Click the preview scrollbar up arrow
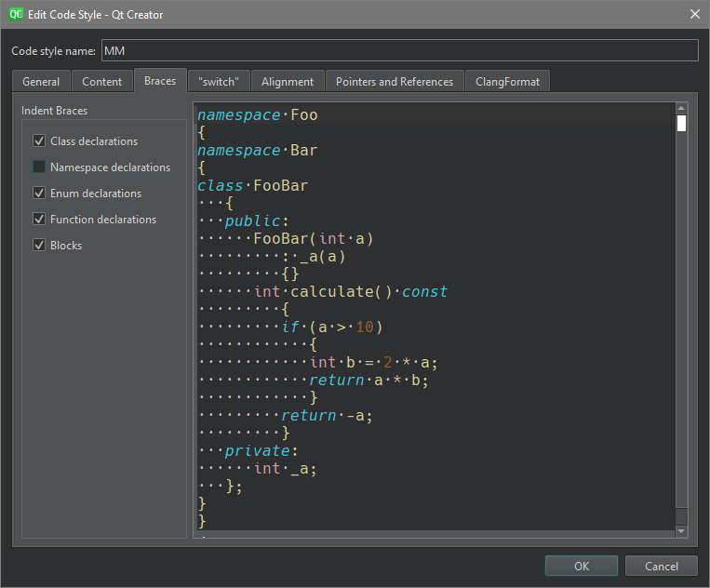The image size is (710, 588). pyautogui.click(x=681, y=108)
